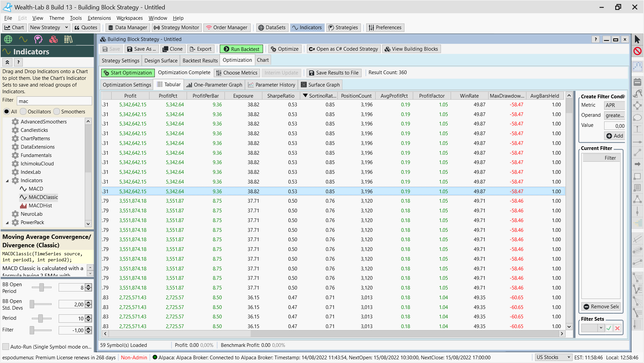Click the globe icon in left panel
This screenshot has width=644, height=363.
(8, 40)
